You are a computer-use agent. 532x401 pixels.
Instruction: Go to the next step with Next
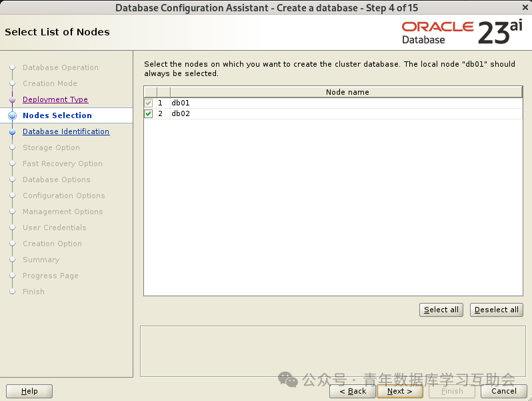click(400, 391)
